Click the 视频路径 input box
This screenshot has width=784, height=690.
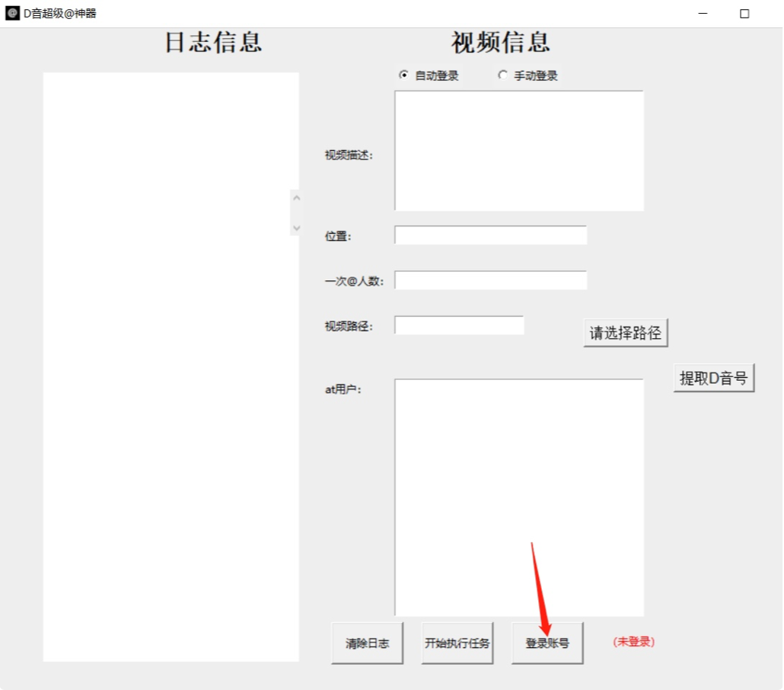point(459,325)
